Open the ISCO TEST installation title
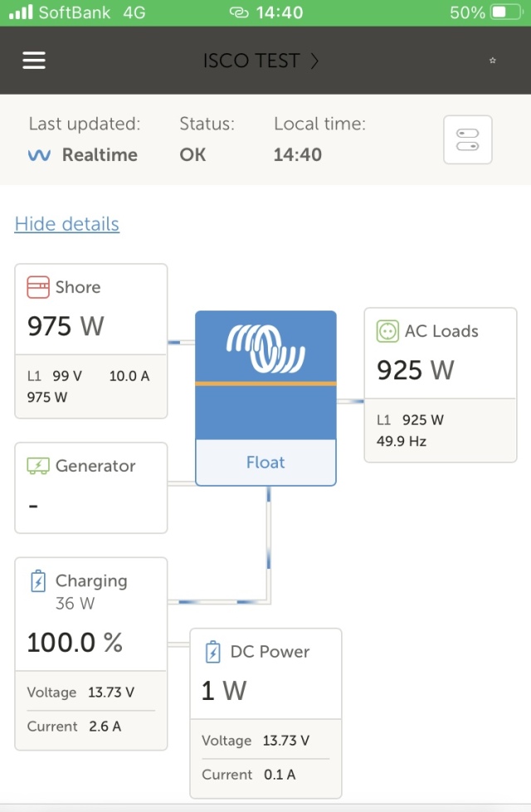531x812 pixels. point(251,61)
